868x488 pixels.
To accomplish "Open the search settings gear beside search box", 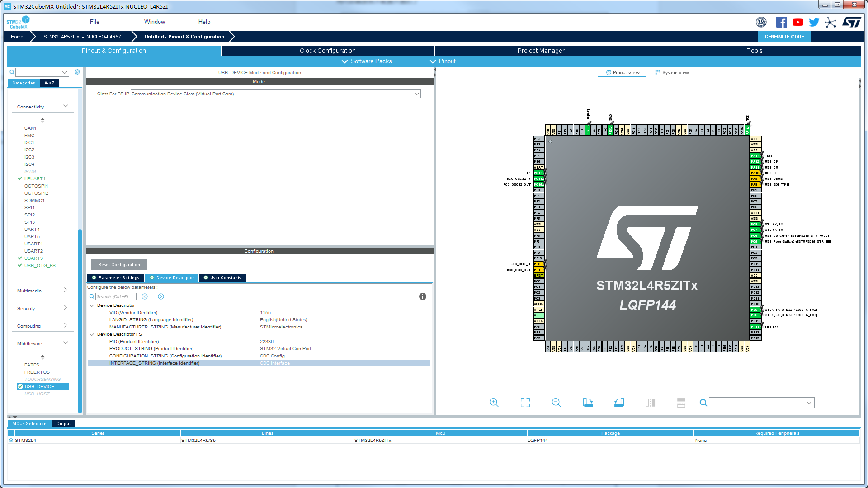I will pyautogui.click(x=77, y=72).
